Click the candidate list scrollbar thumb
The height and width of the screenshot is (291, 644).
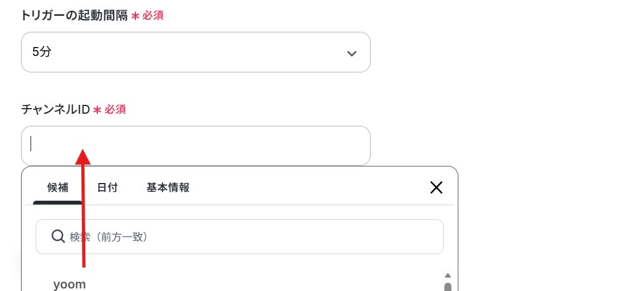pos(448,287)
